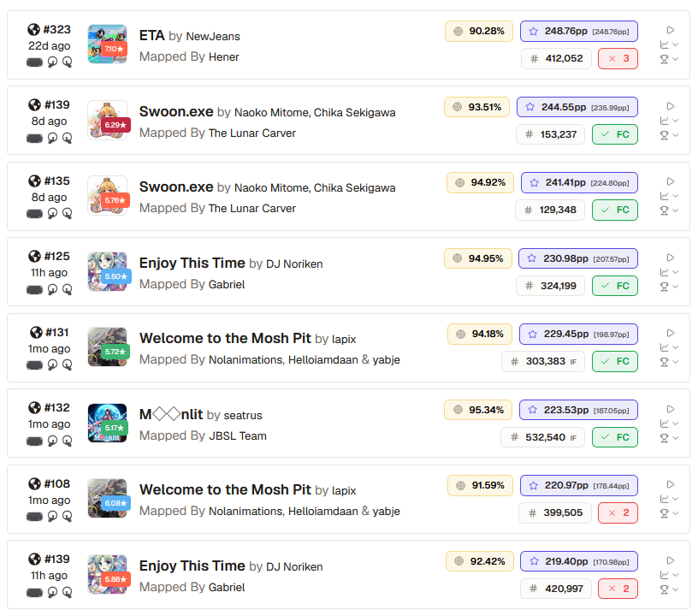Click the Welcome to the Mosh Pit 5.72★ cover

pos(107,346)
